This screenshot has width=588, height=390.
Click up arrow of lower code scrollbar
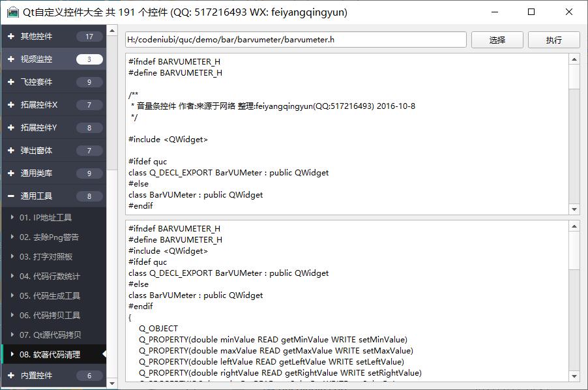tap(574, 226)
